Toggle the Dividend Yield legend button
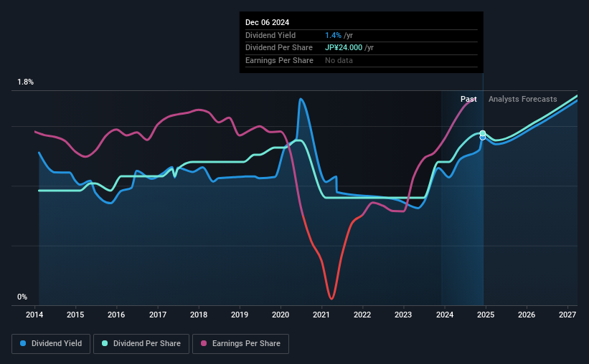Screen dimensions: 589x364 click(51, 343)
